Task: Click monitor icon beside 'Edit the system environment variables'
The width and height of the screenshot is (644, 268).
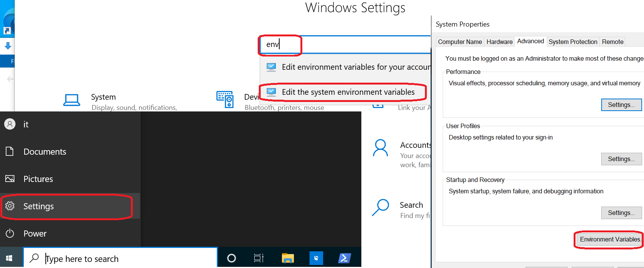Action: click(271, 92)
